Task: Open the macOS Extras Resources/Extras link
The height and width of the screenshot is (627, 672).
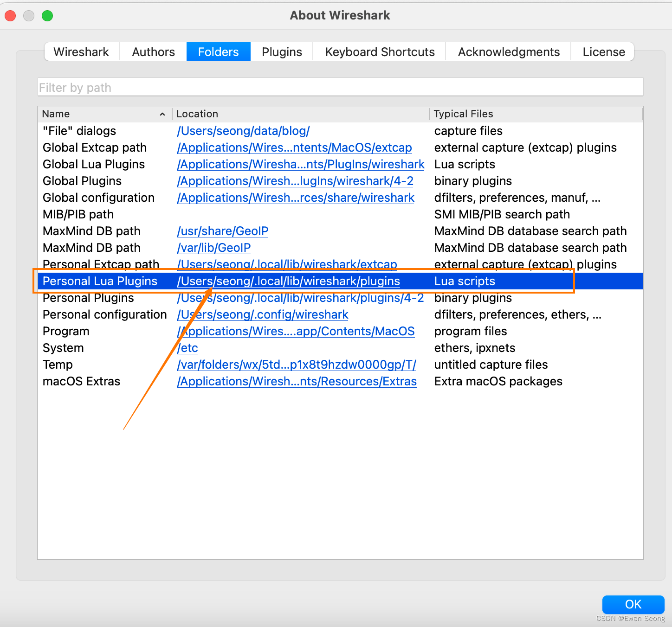Action: pos(297,381)
